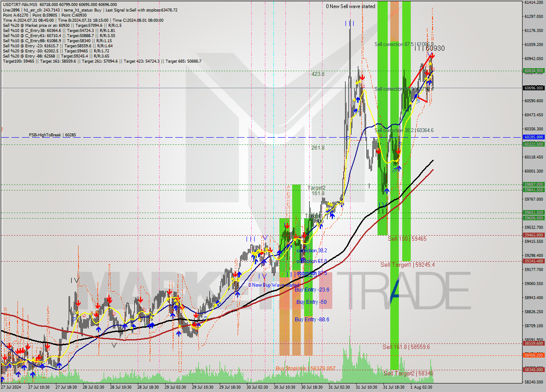
Task: Click the red 59465.000 price tag
Action: (x=533, y=235)
